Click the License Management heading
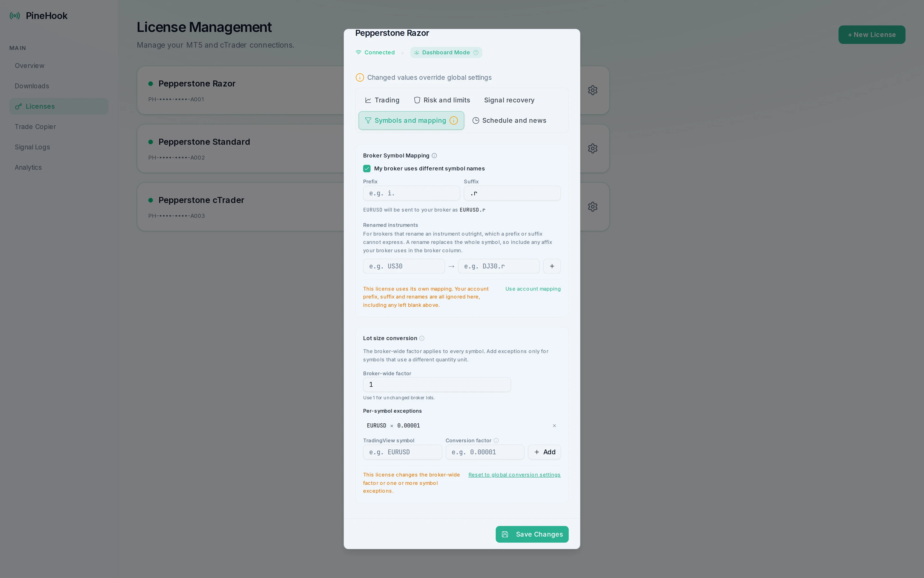Viewport: 924px width, 578px height. [204, 27]
